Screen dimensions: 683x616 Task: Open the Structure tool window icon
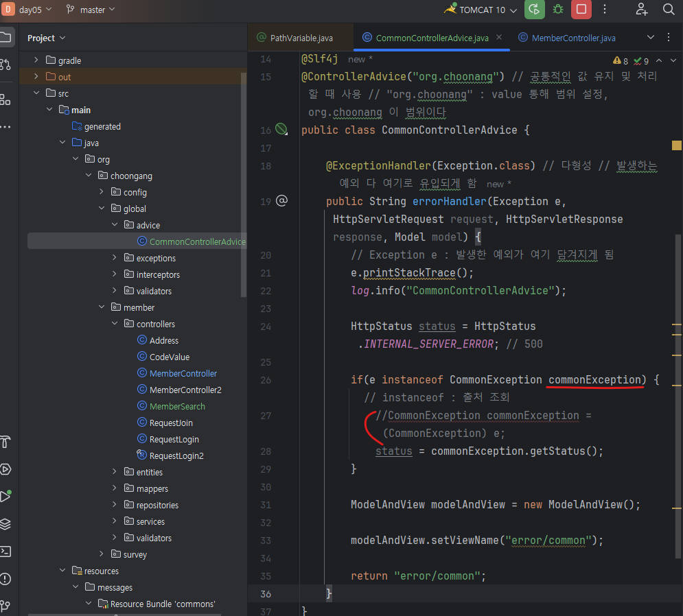coord(5,99)
